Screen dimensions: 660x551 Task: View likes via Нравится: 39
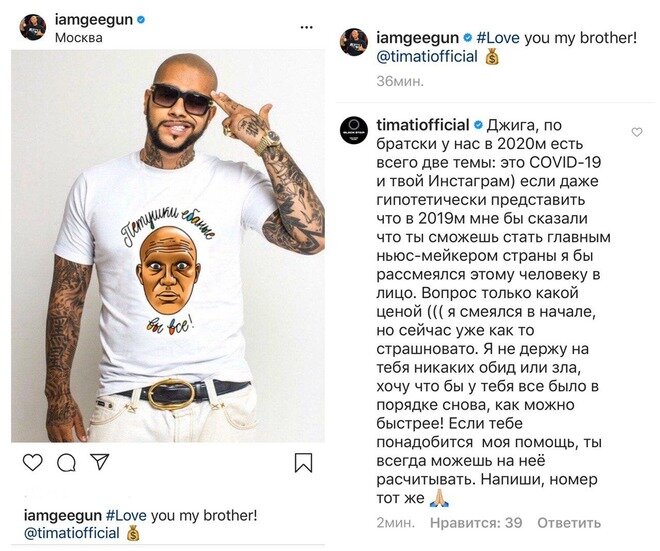[476, 523]
